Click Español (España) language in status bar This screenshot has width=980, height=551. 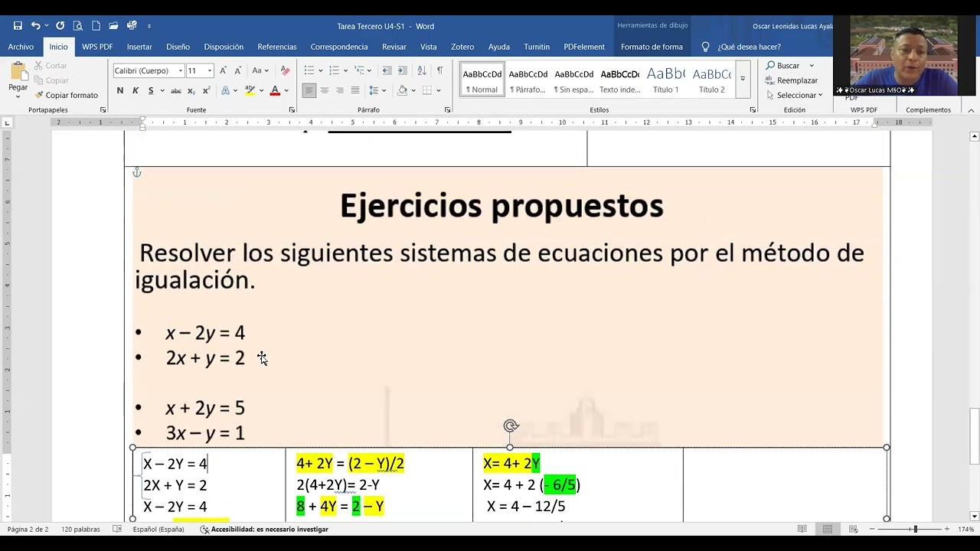click(158, 529)
